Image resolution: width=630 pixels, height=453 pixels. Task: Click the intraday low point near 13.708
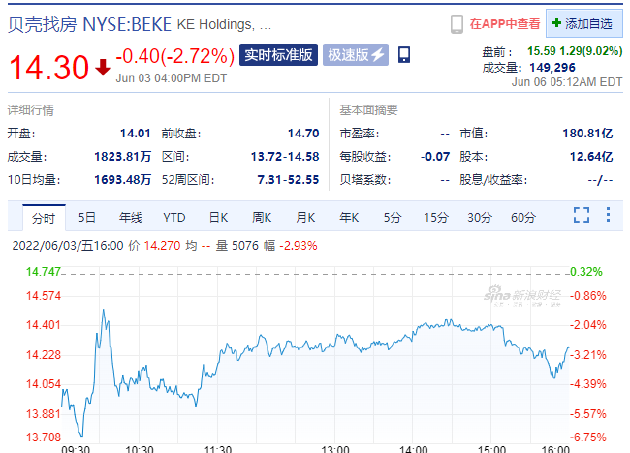[81, 436]
